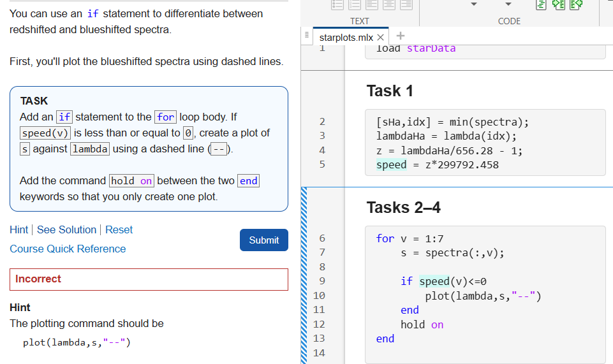Click the Reset link
Screen dimensions: 613x364
tap(119, 229)
